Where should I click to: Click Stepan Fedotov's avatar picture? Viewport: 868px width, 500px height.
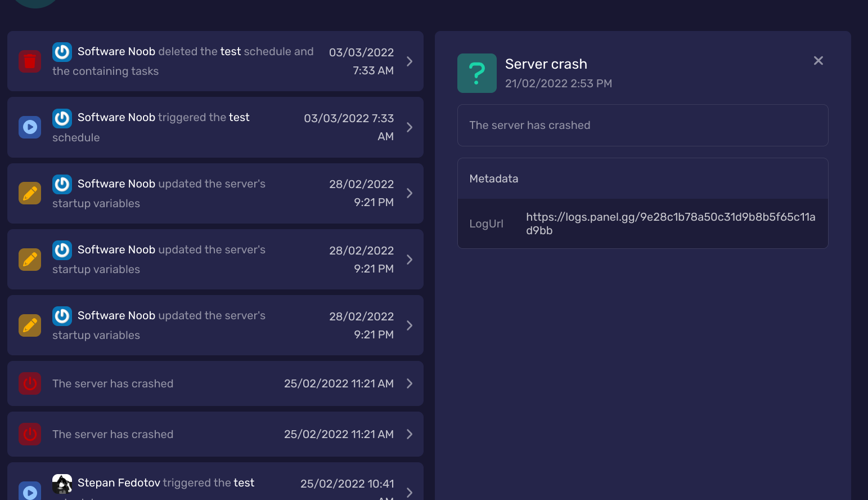tap(62, 483)
